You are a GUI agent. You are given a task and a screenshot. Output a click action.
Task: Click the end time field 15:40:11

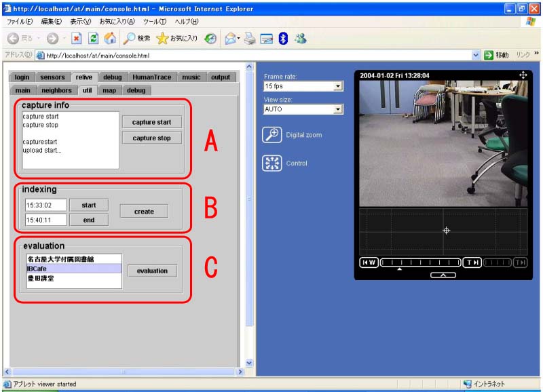pos(45,220)
